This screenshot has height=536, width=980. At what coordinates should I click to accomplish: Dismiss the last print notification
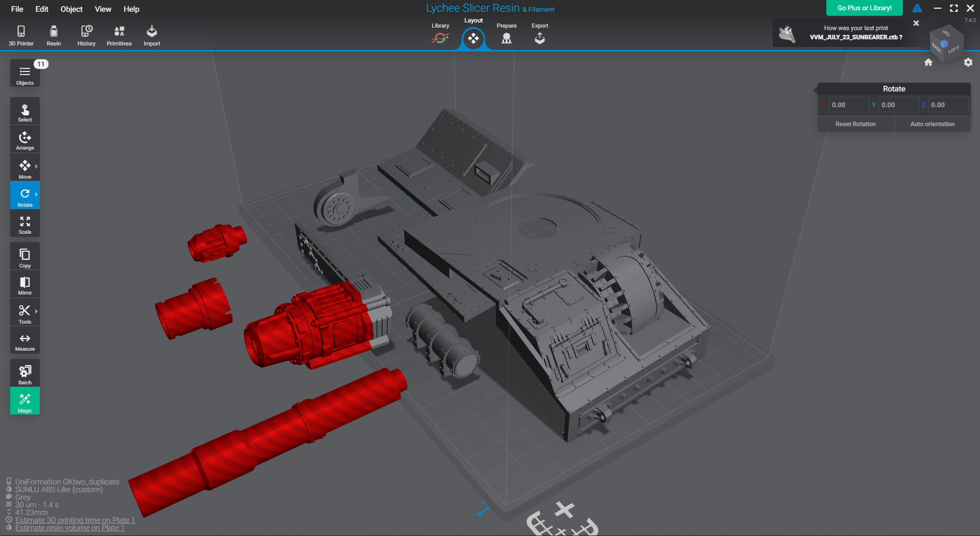pyautogui.click(x=916, y=23)
